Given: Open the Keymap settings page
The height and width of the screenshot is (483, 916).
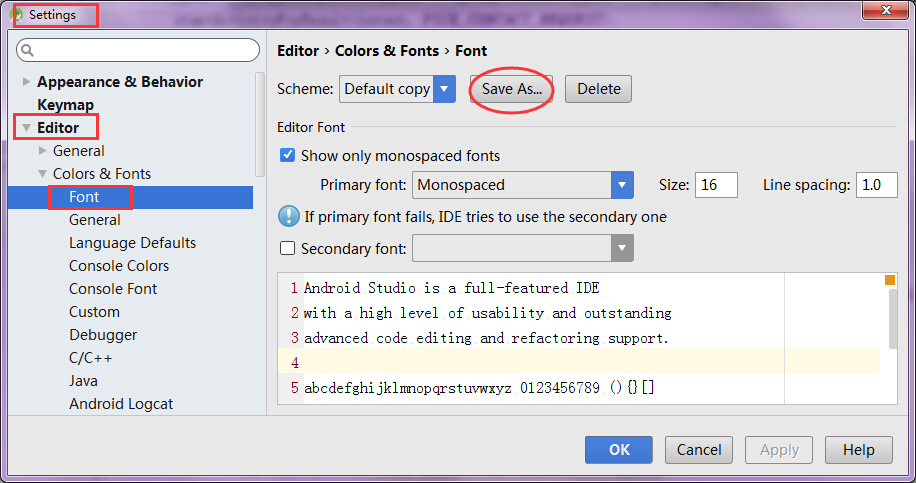Looking at the screenshot, I should coord(65,105).
